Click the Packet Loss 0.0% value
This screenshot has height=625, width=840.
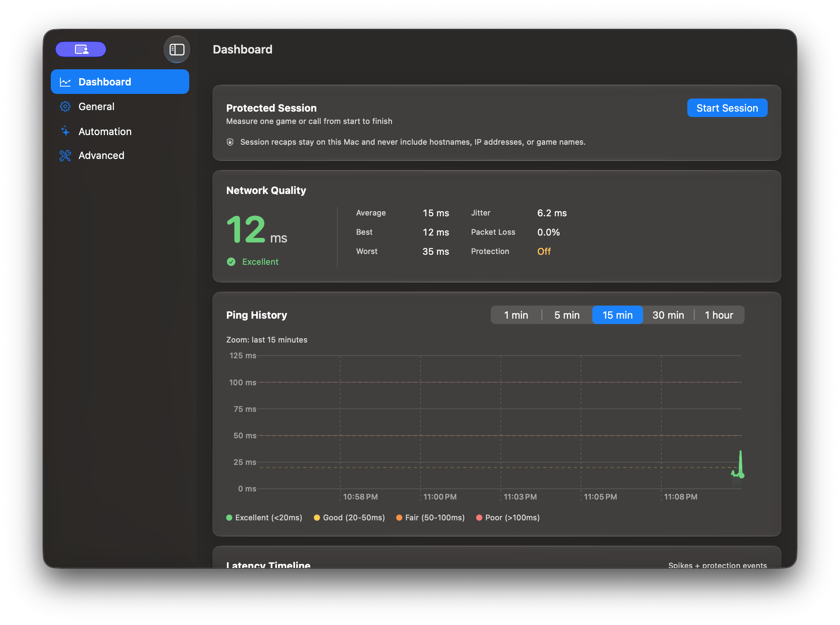(x=548, y=232)
